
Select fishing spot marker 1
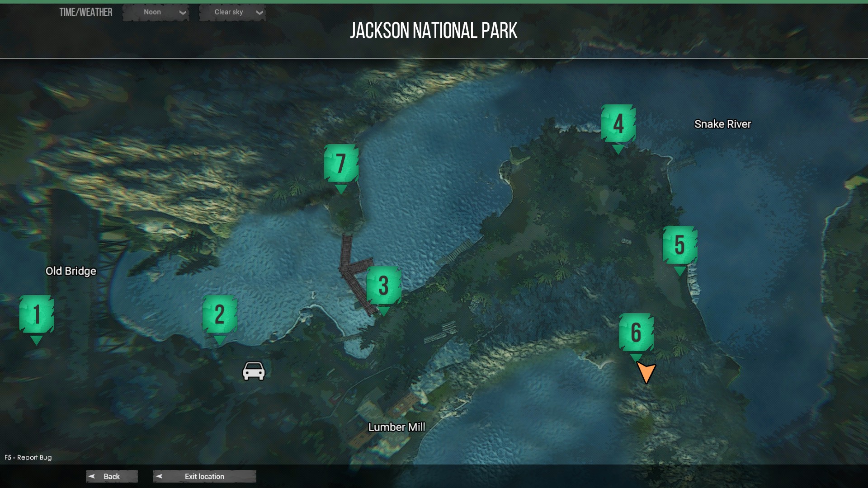37,315
